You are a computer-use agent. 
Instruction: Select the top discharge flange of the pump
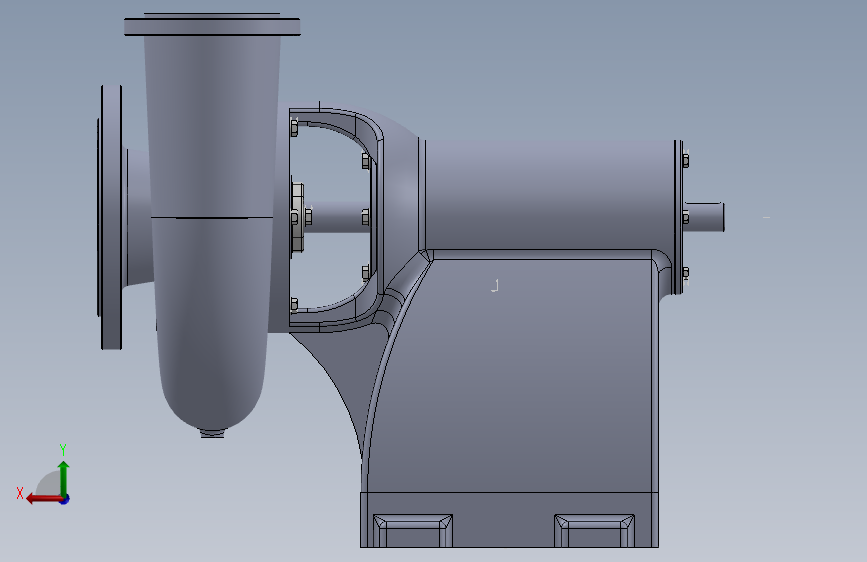[212, 26]
